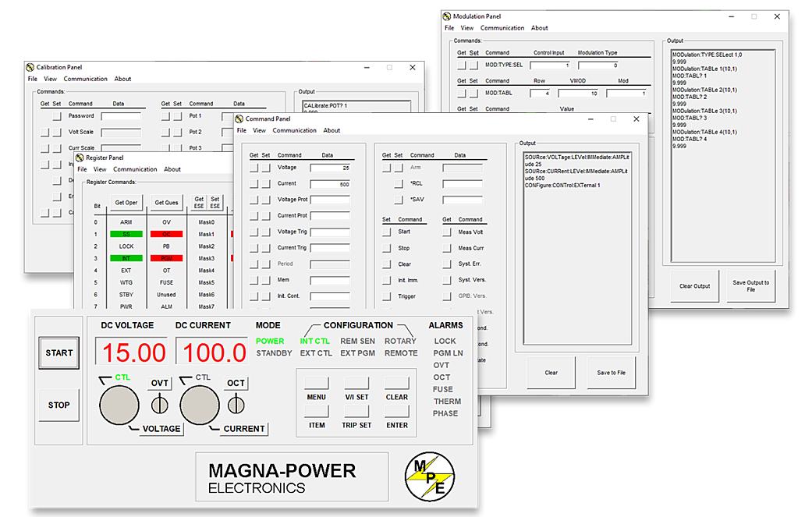Click the Volt Scale data field
The width and height of the screenshot is (812, 517).
pos(121,133)
